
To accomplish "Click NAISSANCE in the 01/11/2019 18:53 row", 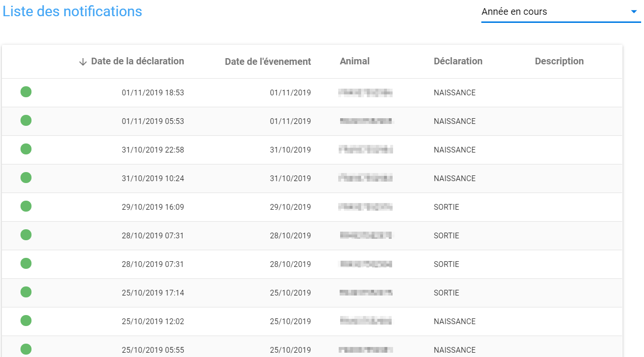I will tap(455, 93).
